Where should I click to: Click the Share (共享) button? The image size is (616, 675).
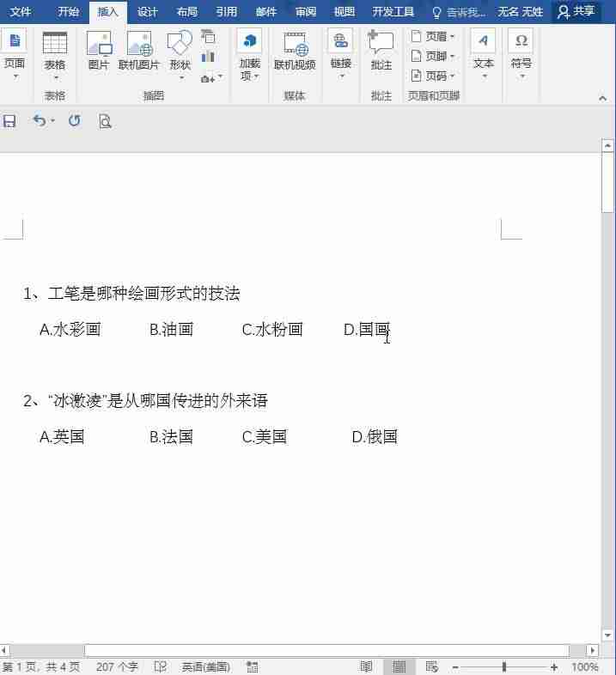coord(576,12)
